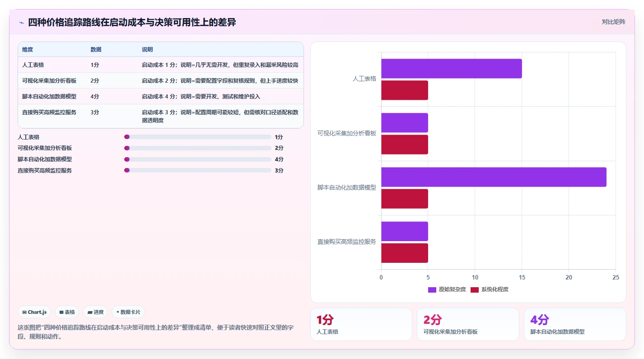The height and width of the screenshot is (359, 644).
Task: Click the 可视化采集加分析看板 progress bar
Action: [198, 148]
